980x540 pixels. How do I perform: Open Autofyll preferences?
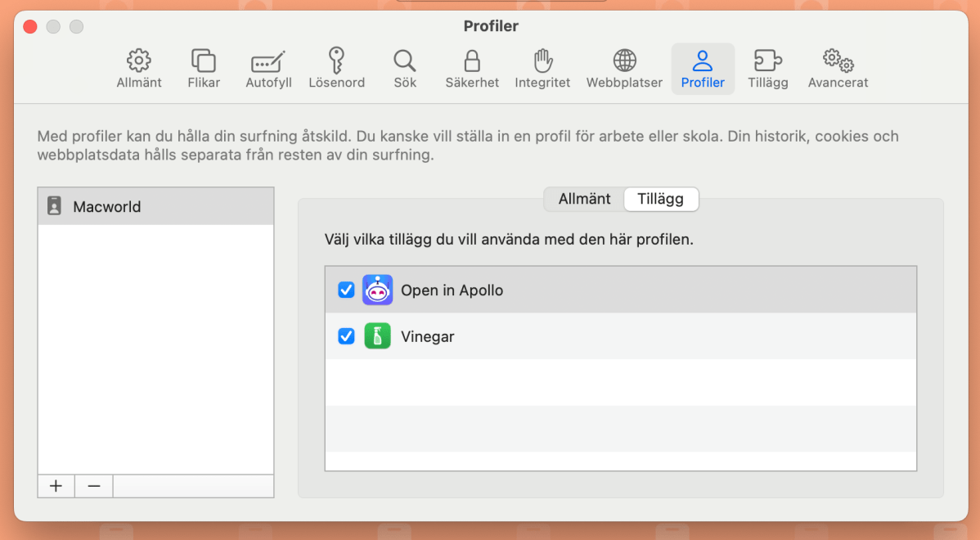267,68
